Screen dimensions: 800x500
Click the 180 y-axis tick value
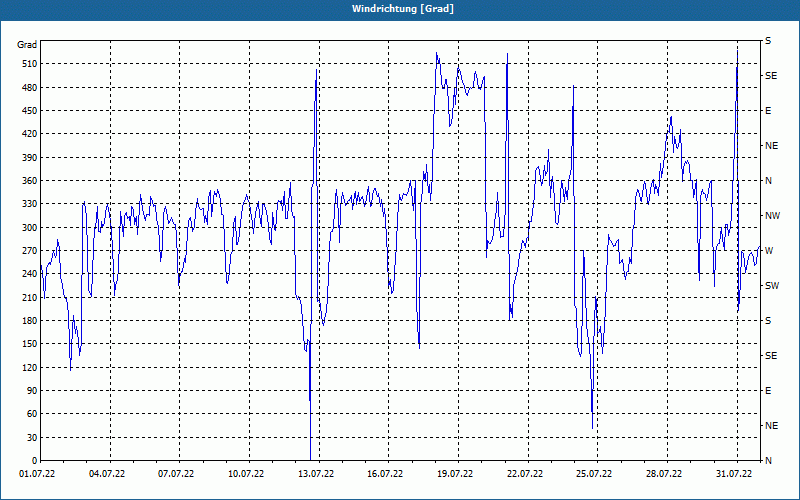(x=29, y=321)
